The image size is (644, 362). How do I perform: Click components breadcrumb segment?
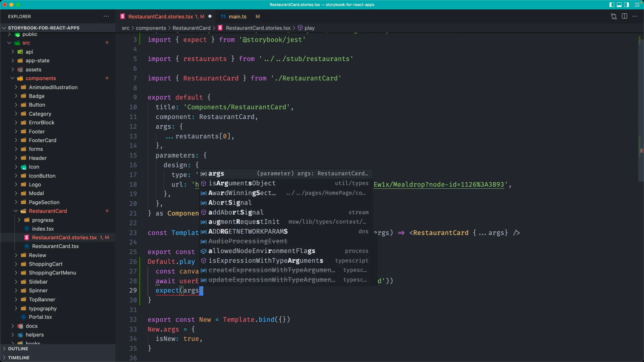(x=151, y=28)
